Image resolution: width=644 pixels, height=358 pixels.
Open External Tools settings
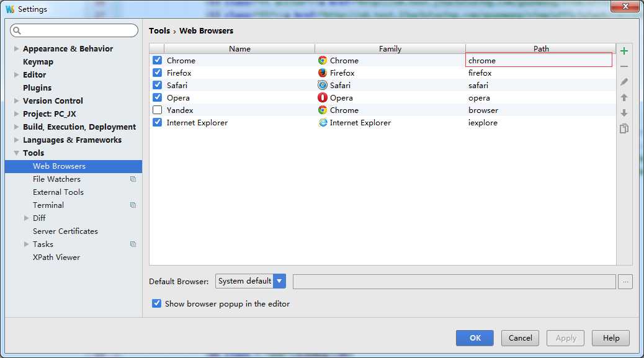[58, 192]
